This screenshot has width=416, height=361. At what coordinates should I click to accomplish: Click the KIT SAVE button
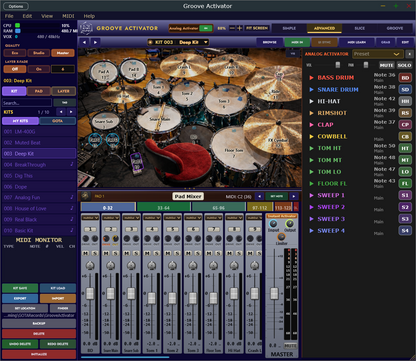click(x=20, y=288)
